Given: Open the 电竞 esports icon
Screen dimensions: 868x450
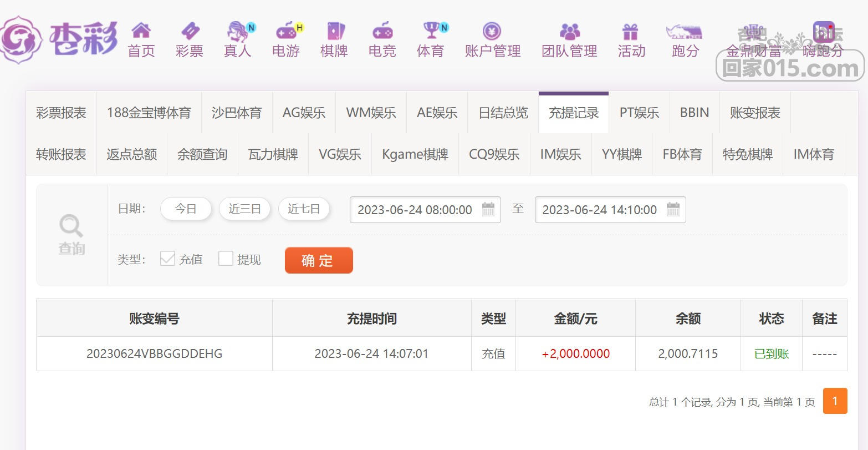Looking at the screenshot, I should (x=382, y=31).
